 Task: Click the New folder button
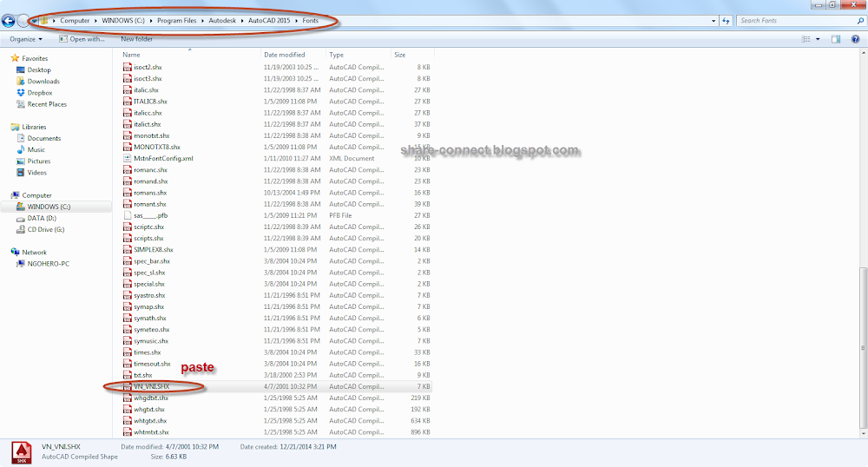(137, 39)
